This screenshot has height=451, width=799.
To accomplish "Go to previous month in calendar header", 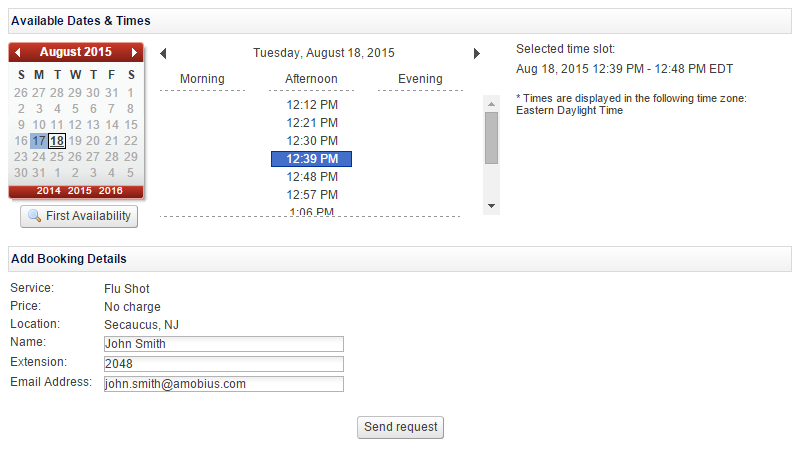I will [18, 52].
